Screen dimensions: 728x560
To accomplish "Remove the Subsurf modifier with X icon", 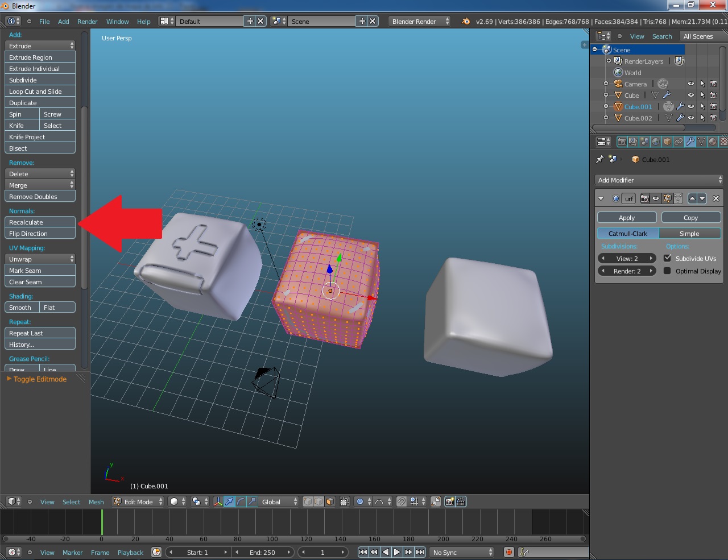I will 715,198.
